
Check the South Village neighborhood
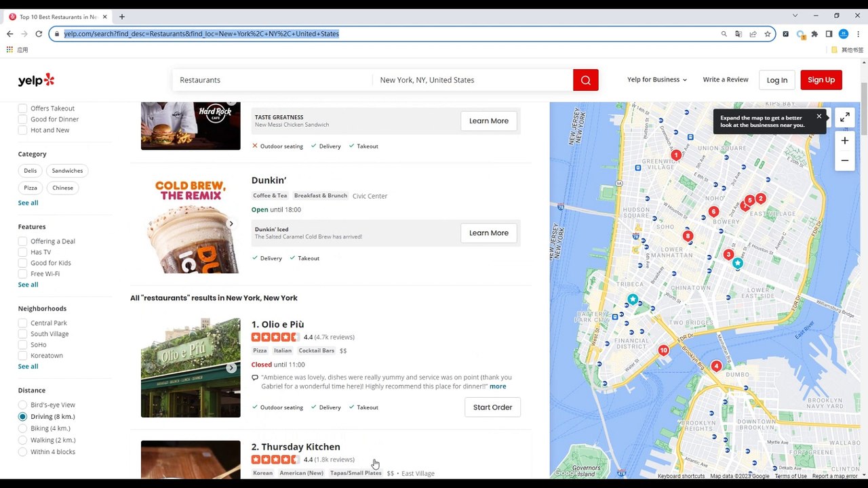pos(22,334)
